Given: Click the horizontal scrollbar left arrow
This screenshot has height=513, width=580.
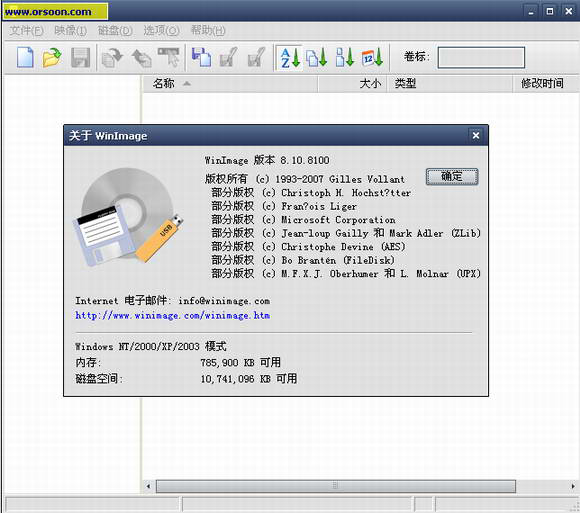Looking at the screenshot, I should 149,486.
